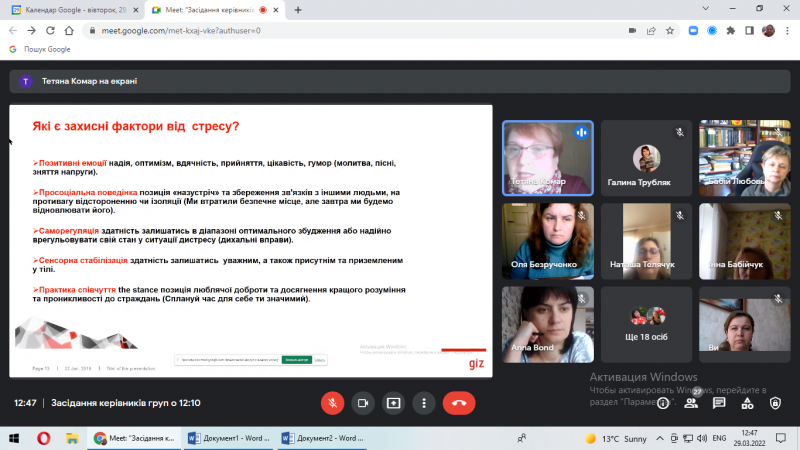This screenshot has height=450, width=800.
Task: Open the blue Zoom extension icon
Action: 693,31
